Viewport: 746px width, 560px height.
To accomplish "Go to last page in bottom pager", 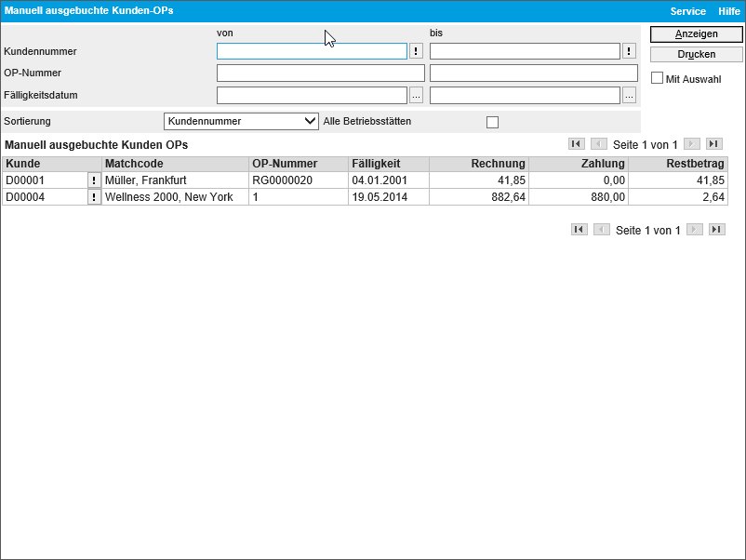I will [717, 230].
